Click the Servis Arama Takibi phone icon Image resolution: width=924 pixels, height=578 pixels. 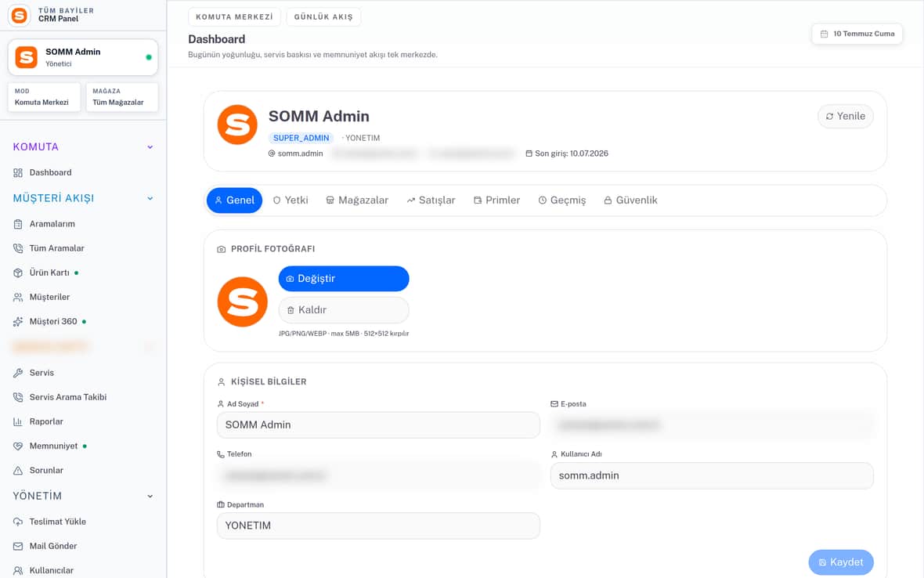point(18,397)
